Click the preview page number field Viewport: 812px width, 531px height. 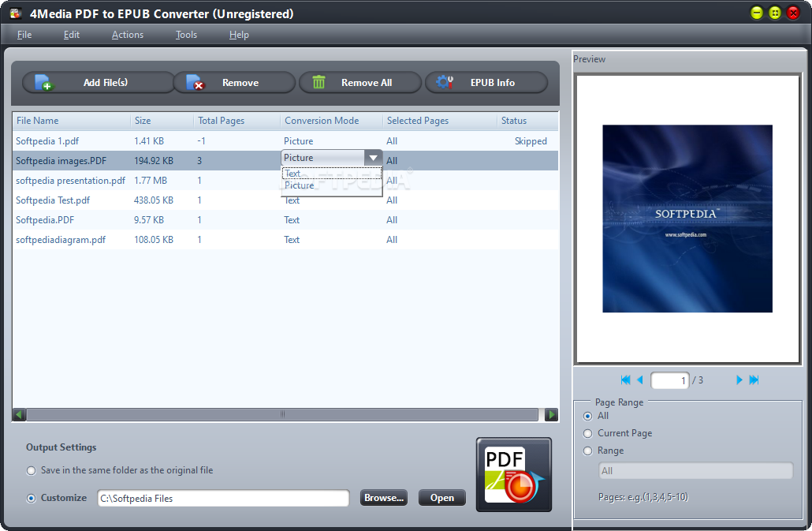click(669, 380)
